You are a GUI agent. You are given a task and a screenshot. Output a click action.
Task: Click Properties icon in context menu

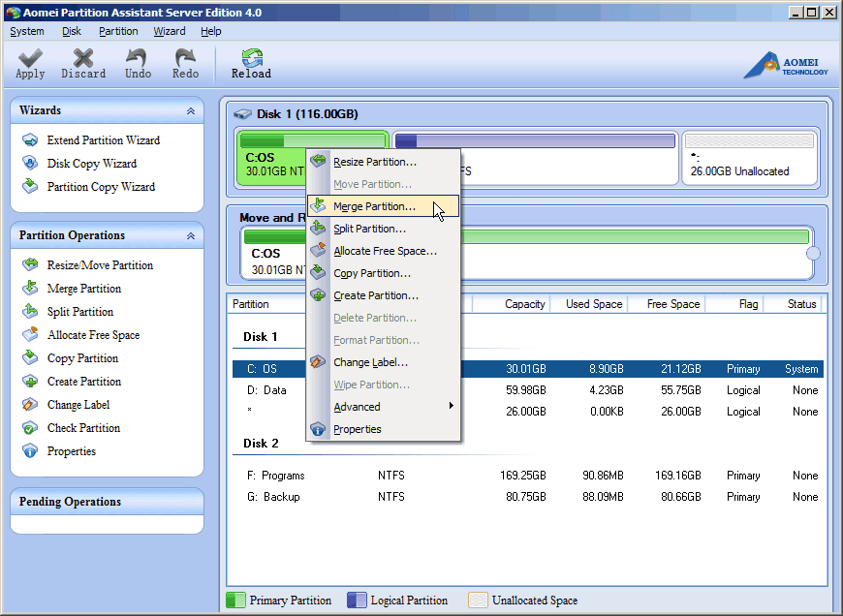(x=318, y=429)
